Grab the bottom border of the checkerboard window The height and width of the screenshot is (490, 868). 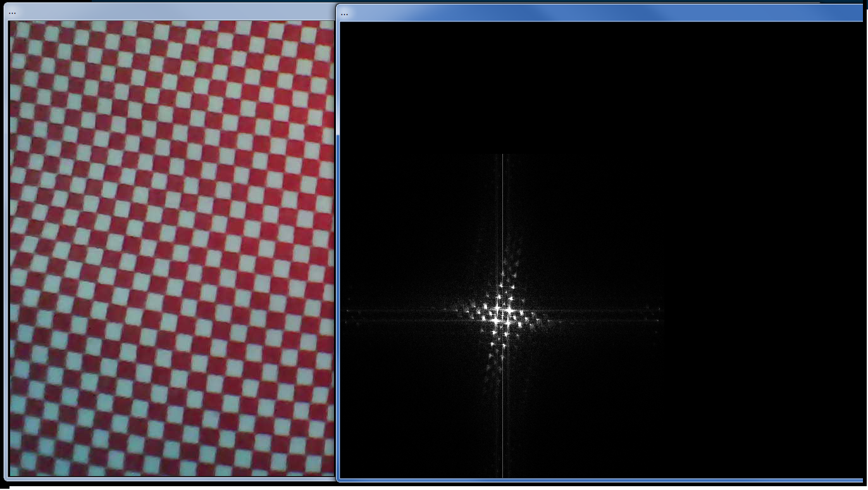click(x=171, y=479)
